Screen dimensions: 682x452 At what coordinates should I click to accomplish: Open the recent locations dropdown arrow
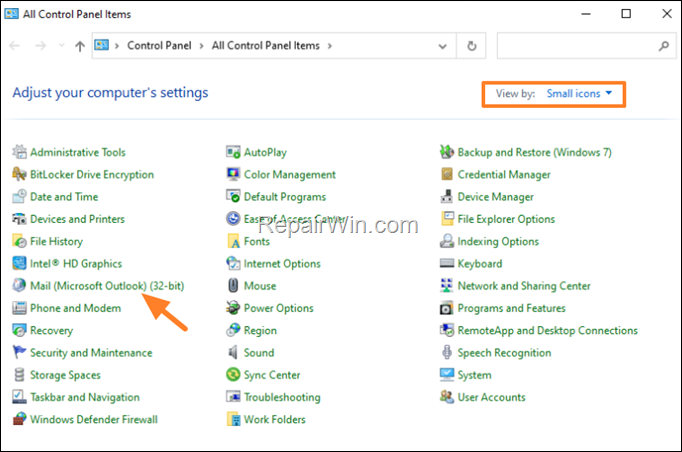click(61, 45)
